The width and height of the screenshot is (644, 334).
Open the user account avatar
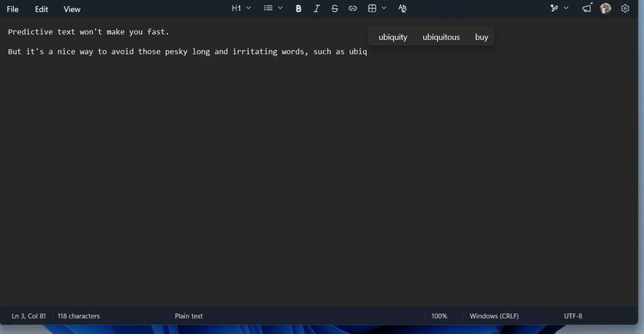pos(606,9)
